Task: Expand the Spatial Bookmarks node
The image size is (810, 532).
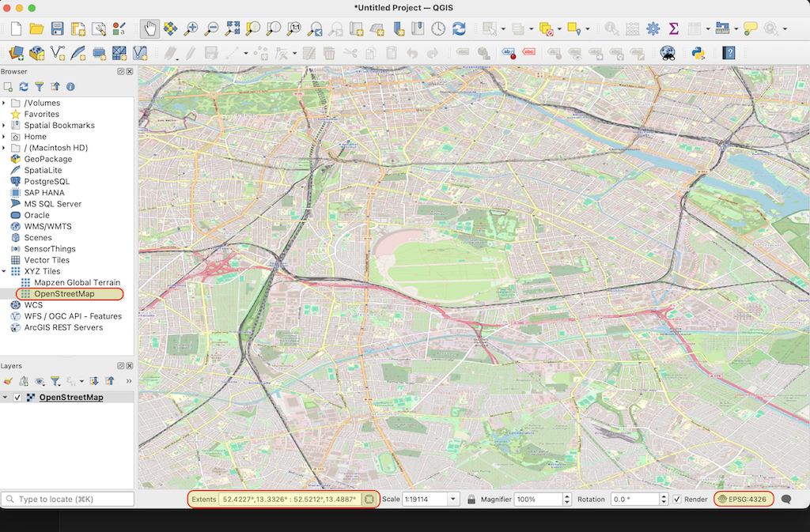Action: pyautogui.click(x=4, y=126)
